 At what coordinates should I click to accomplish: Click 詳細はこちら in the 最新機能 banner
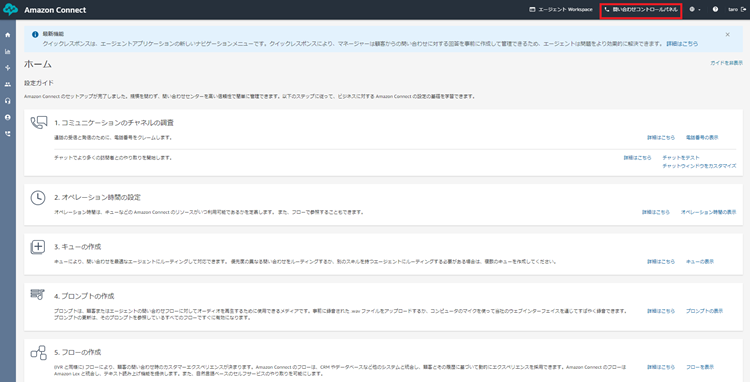tap(682, 44)
